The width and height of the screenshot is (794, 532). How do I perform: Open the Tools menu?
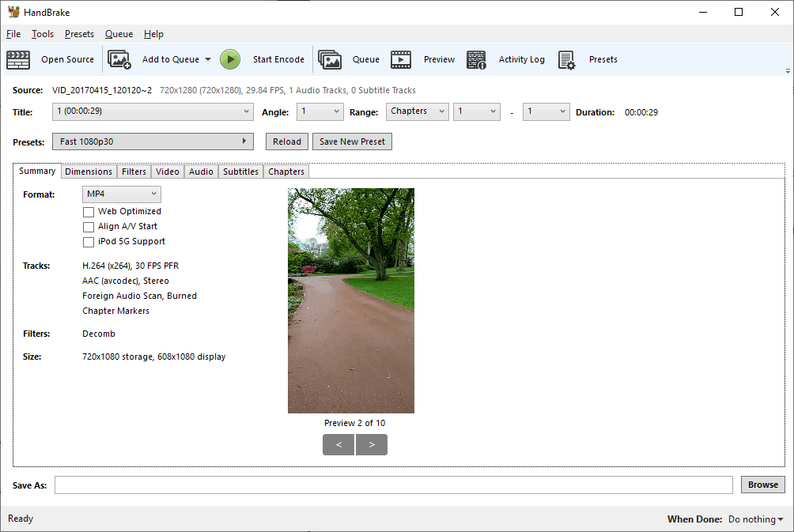tap(42, 34)
